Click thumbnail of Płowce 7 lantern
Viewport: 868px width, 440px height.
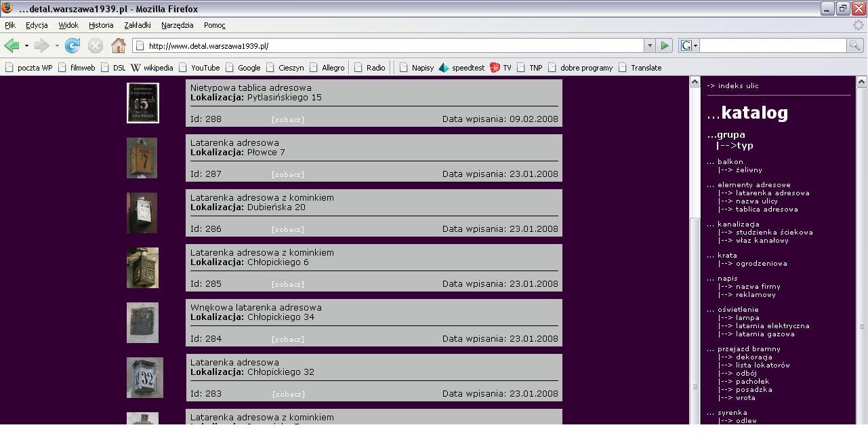(x=142, y=158)
